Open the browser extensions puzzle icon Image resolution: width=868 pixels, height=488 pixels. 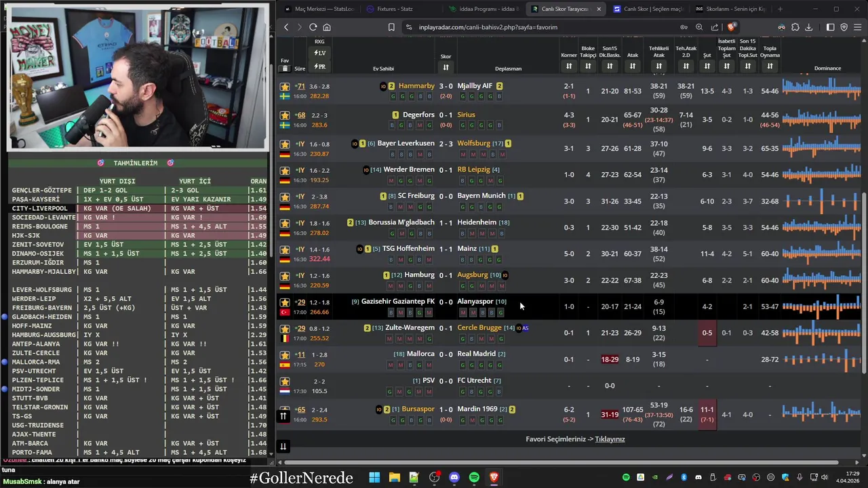(x=795, y=27)
